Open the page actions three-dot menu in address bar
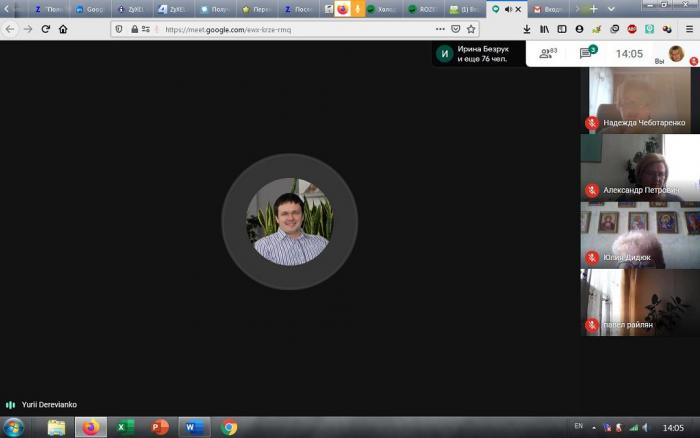Viewport: 700px width, 438px height. click(440, 29)
